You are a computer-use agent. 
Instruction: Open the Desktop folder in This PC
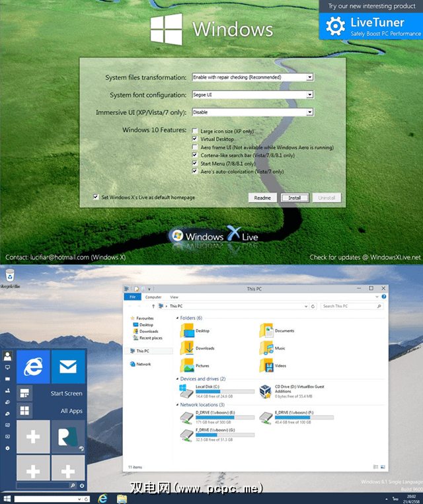click(195, 330)
